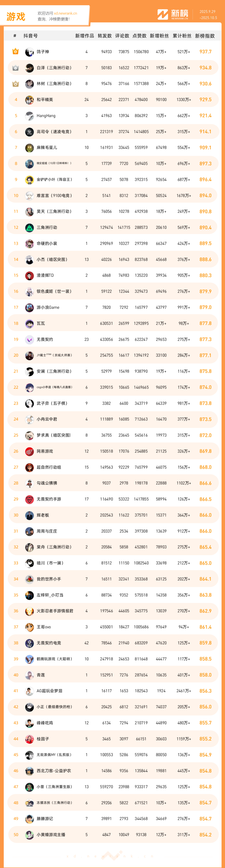Click the 无畏契约 account avatar icon
The width and height of the screenshot is (225, 868).
coord(30,339)
